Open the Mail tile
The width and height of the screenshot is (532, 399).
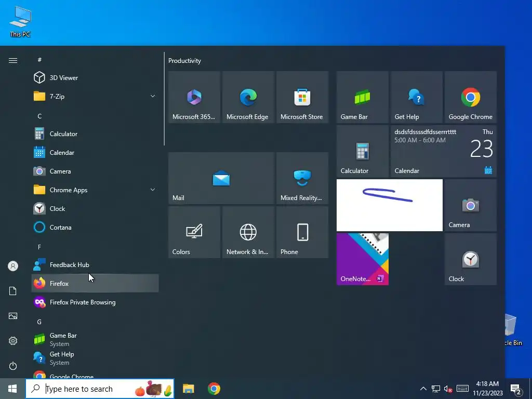click(221, 178)
